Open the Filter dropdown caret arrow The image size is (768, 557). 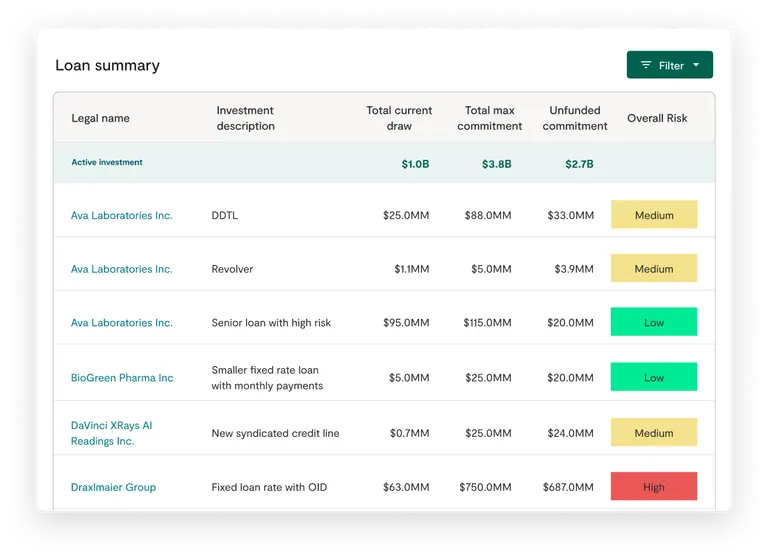pos(696,65)
